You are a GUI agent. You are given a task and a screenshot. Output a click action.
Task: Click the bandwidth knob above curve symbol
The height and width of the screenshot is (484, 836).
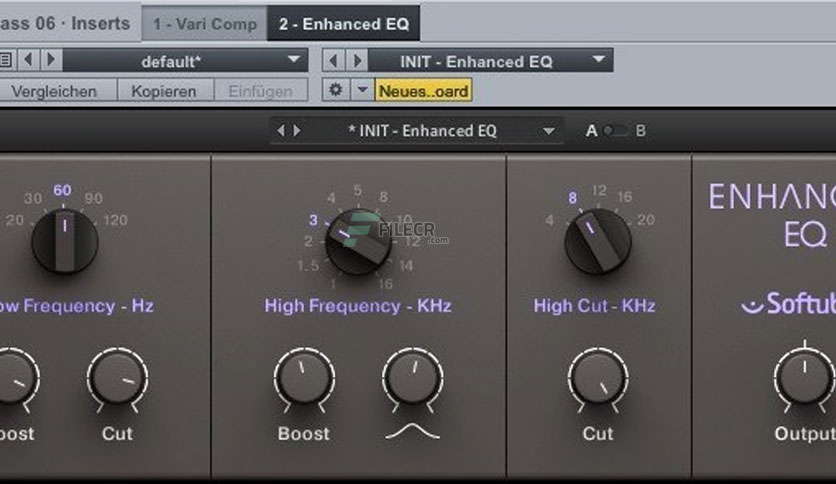tap(413, 378)
